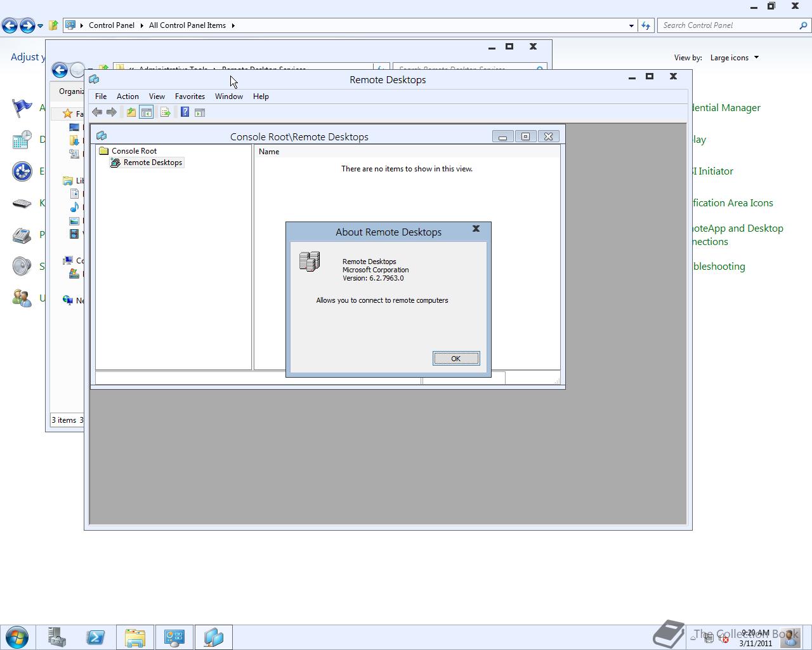This screenshot has height=650, width=812.
Task: Open the Window menu
Action: click(229, 96)
